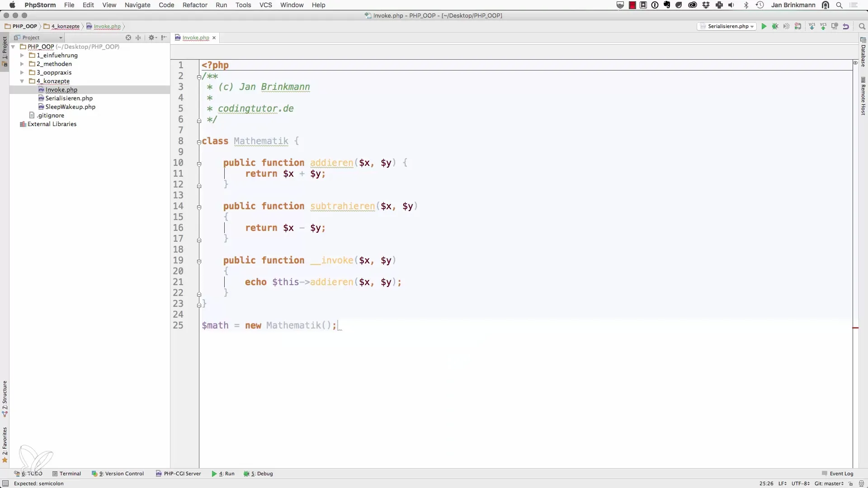This screenshot has width=868, height=488.
Task: Open the Navigate menu
Action: pyautogui.click(x=137, y=5)
